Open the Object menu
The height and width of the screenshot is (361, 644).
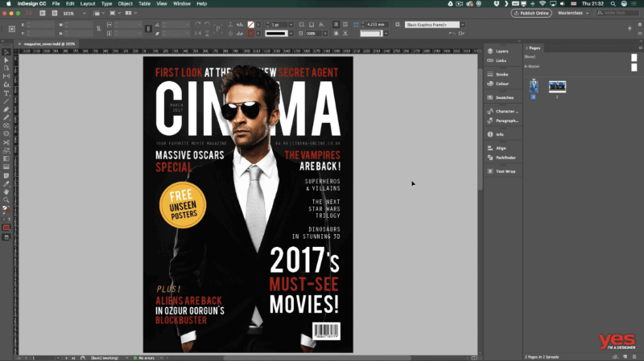(126, 4)
